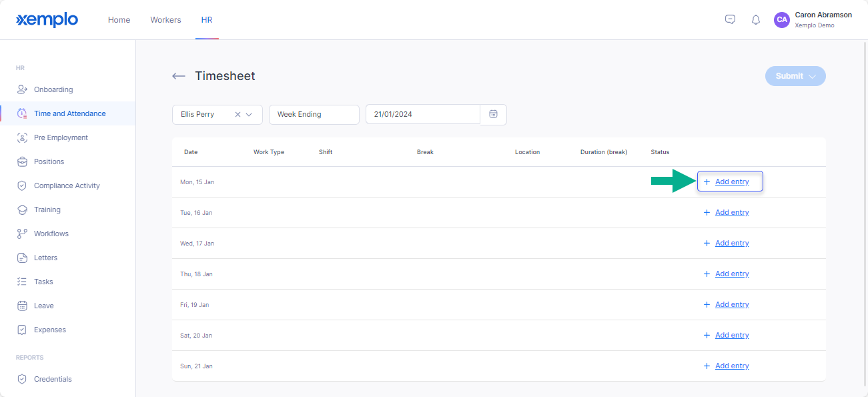Open the chat messages icon
868x397 pixels.
[x=730, y=19]
